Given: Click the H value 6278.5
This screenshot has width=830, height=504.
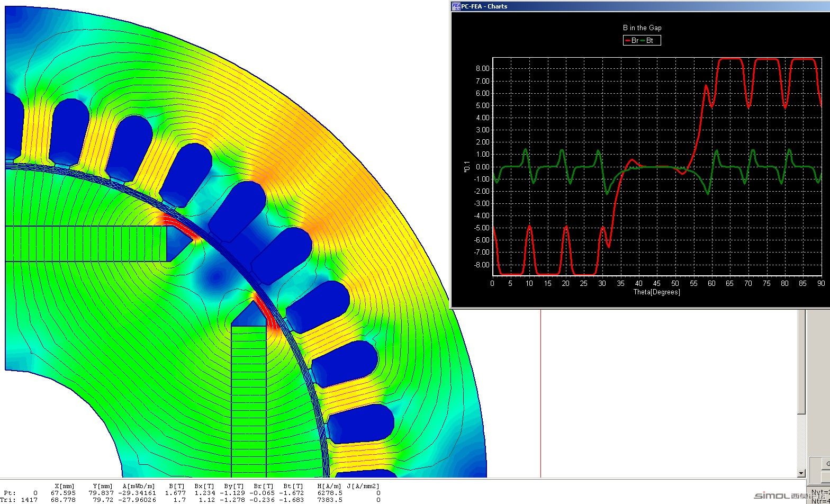Looking at the screenshot, I should pos(329,493).
